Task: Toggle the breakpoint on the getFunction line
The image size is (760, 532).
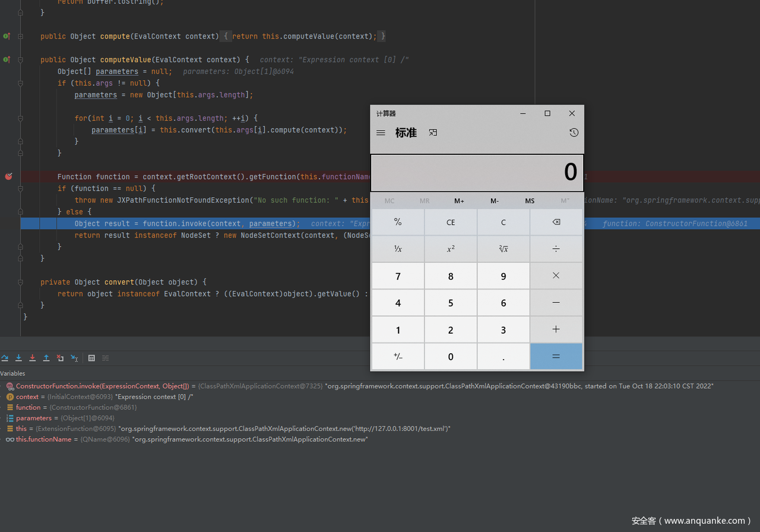Action: click(8, 176)
